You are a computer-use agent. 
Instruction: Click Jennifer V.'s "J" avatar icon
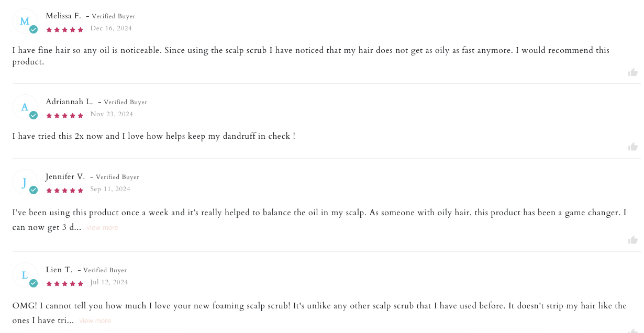[x=25, y=182]
